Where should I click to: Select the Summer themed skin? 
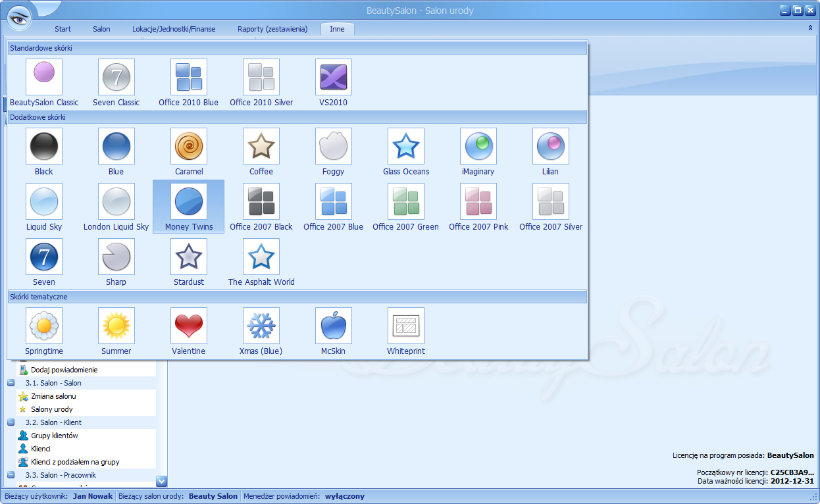pyautogui.click(x=116, y=332)
